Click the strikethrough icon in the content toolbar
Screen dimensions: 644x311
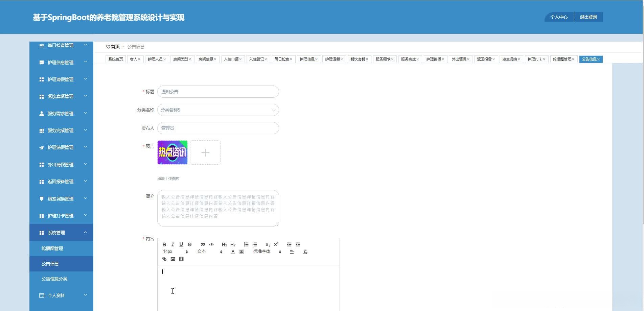(x=190, y=244)
